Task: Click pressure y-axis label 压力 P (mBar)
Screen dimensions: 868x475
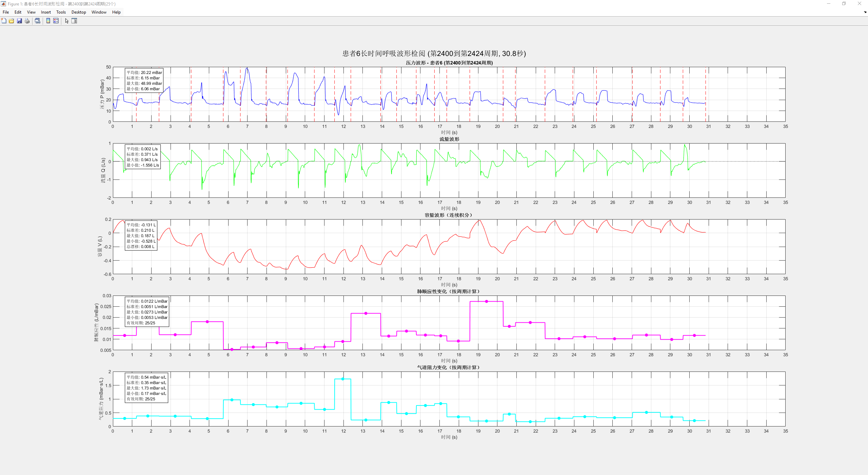Action: pyautogui.click(x=102, y=94)
